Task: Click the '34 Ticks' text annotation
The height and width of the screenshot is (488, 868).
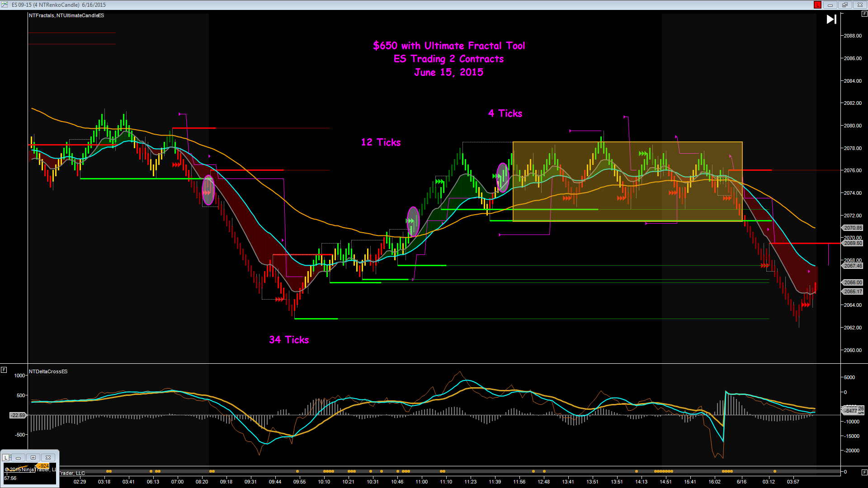Action: pyautogui.click(x=289, y=340)
